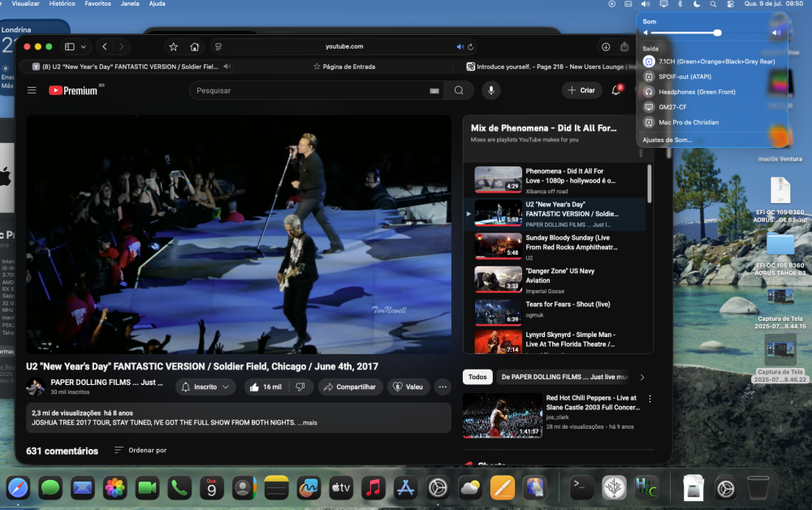Viewport: 812px width, 510px height.
Task: Open PAPER DOLLING FILMS channel name
Action: point(106,382)
